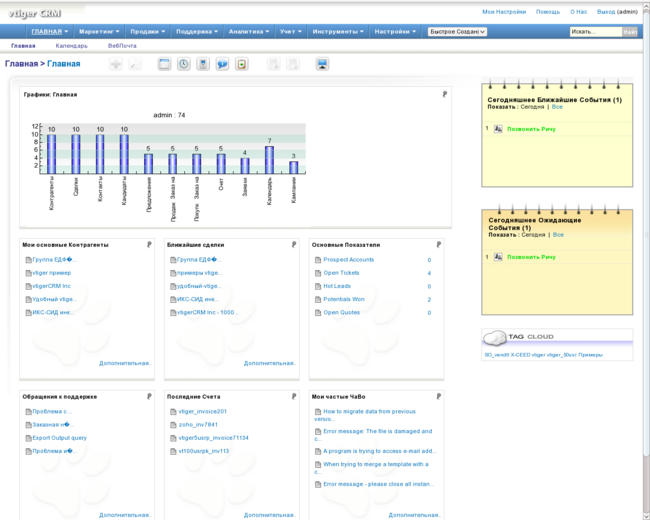
Task: Click Дополнительная under Ближайшие сделки
Action: click(x=270, y=363)
